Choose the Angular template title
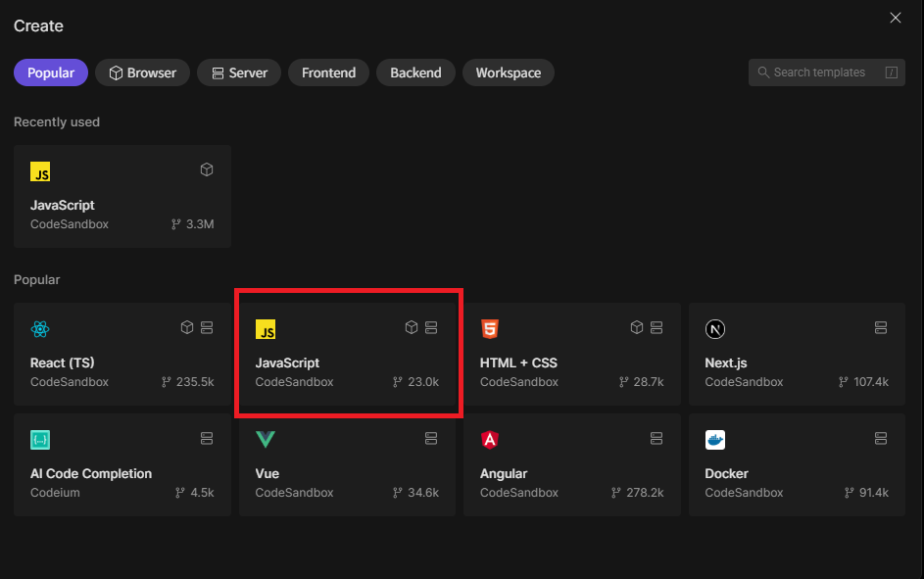The width and height of the screenshot is (924, 579). 504,473
